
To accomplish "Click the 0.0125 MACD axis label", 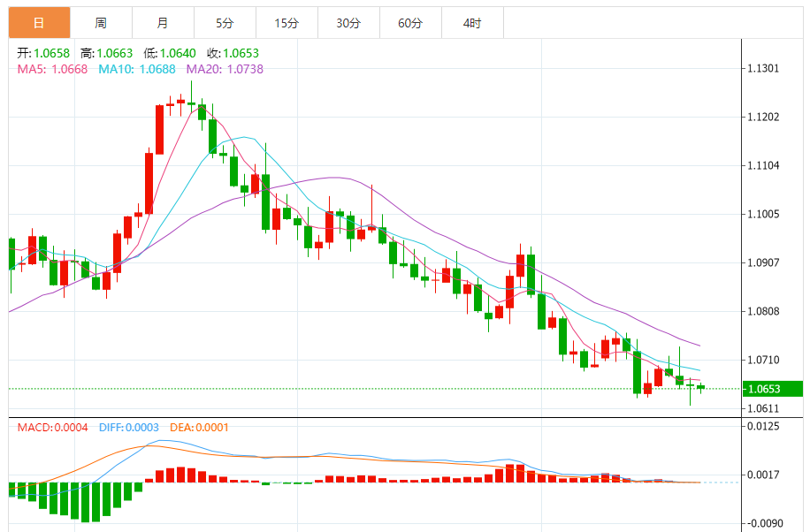I will (763, 426).
